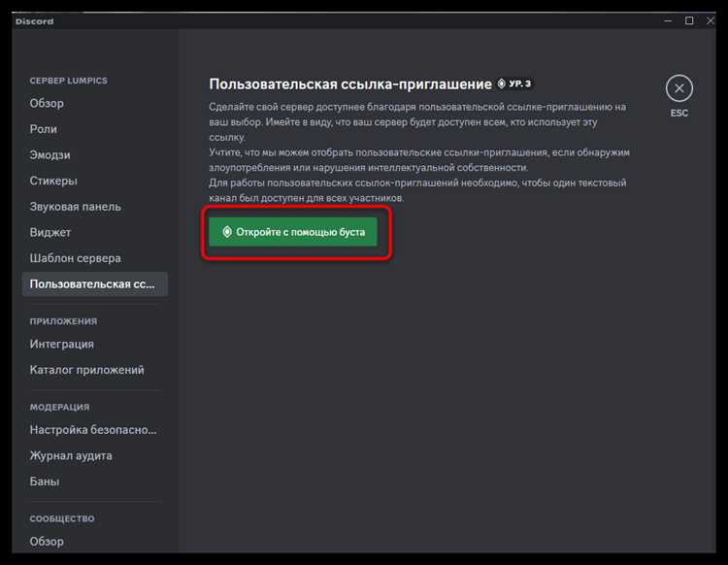Open Настройка безопасно... section
The width and height of the screenshot is (728, 565).
pos(93,430)
